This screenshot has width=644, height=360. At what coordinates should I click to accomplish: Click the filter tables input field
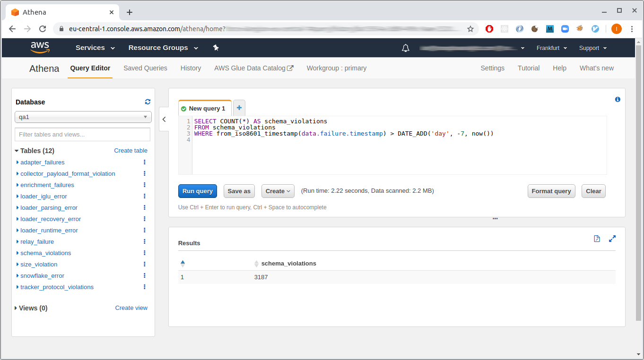tap(83, 135)
